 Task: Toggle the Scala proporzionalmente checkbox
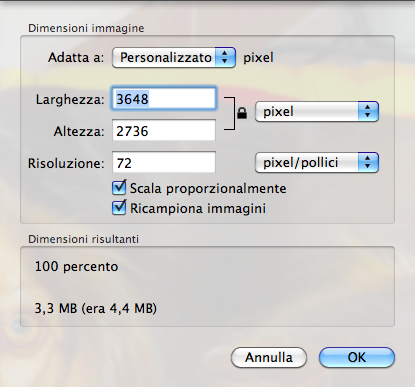click(x=119, y=188)
